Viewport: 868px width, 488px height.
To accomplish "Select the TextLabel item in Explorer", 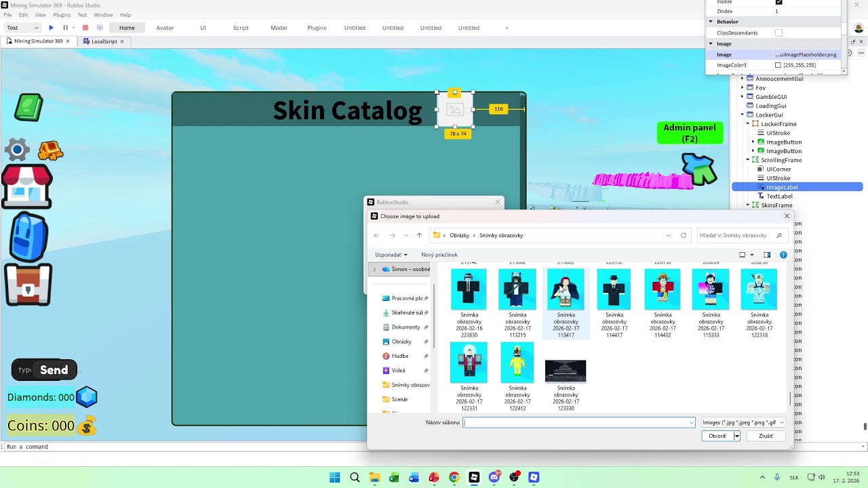I will point(779,196).
